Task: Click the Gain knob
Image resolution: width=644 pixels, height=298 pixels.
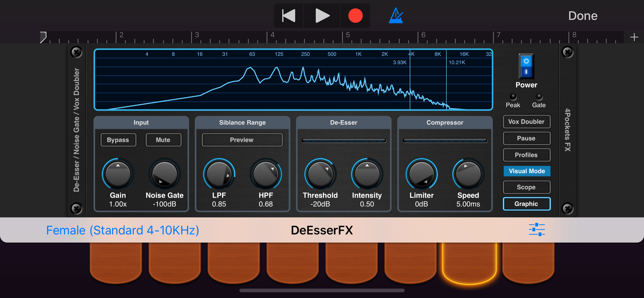Action: [118, 174]
